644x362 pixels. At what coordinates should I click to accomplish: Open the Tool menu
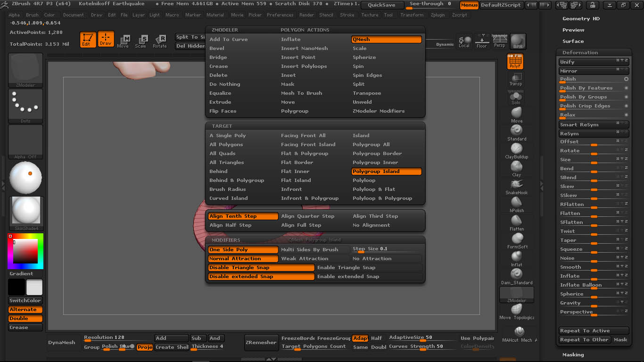coord(388,15)
